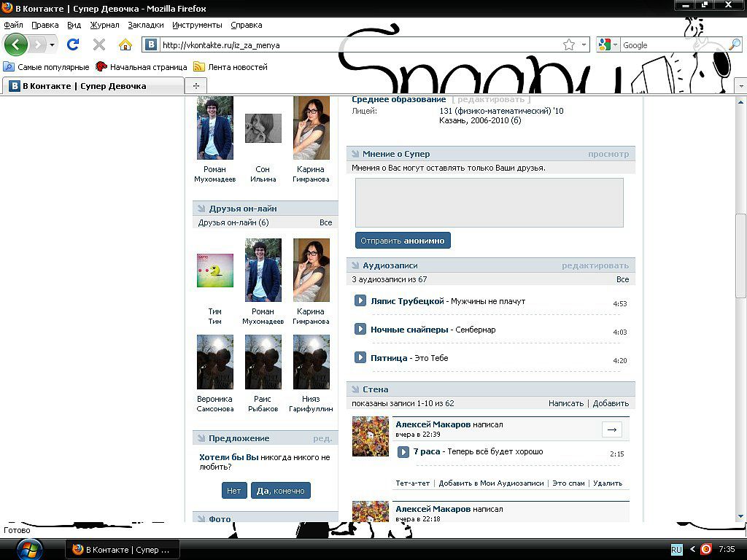747x560 pixels.
Task: Click the arrow button on Алексей Макаров's 22:39 post
Action: click(612, 429)
